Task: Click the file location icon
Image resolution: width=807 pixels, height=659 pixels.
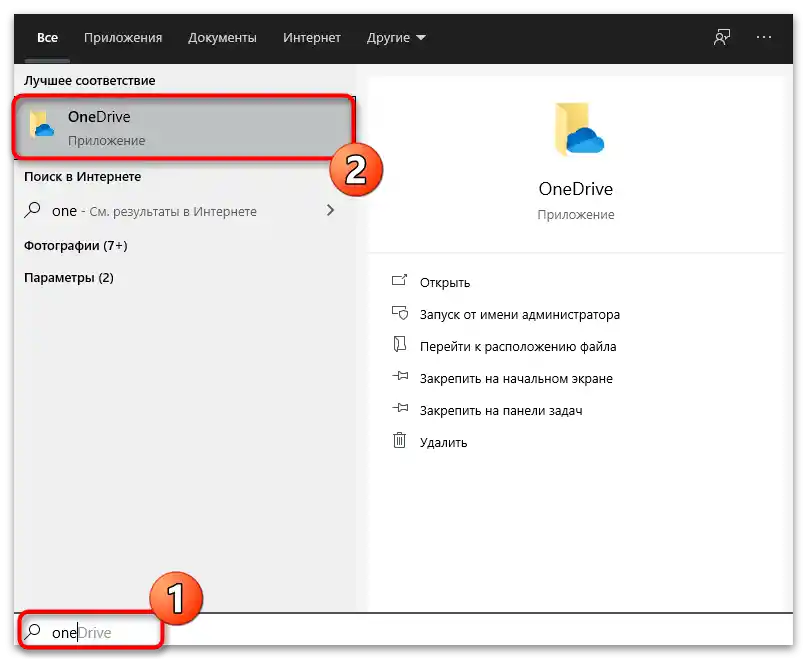Action: (399, 344)
